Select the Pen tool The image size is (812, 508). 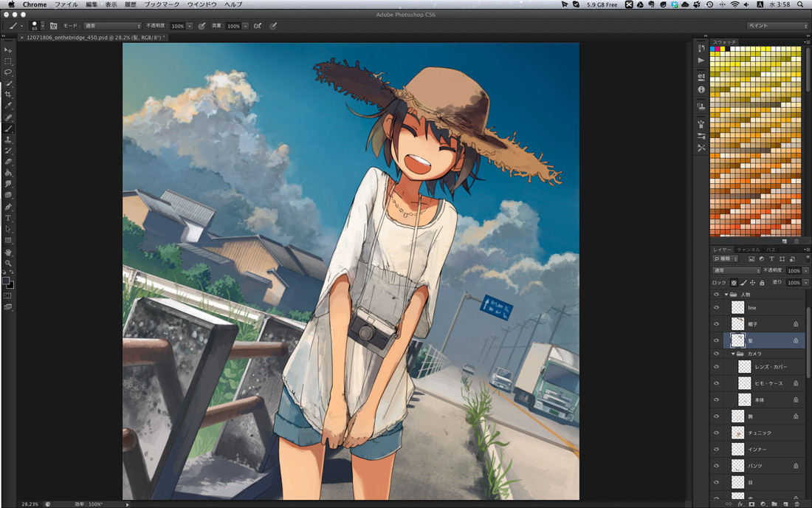(x=8, y=207)
